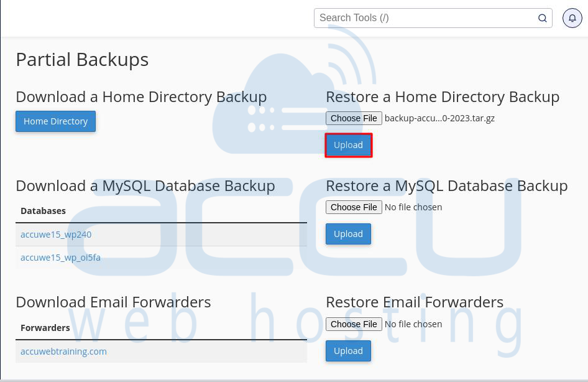Click the Databases column header
Image resolution: width=588 pixels, height=382 pixels.
(x=43, y=211)
